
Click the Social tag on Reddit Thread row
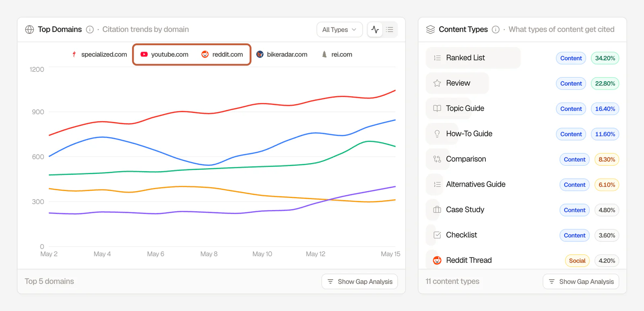[x=577, y=261]
